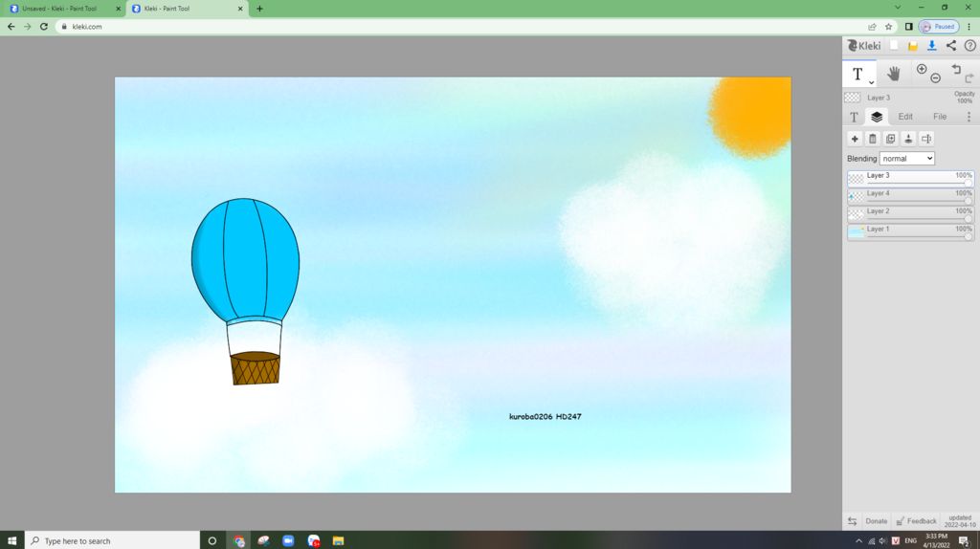Flip the panel side with the swap arrows icon
The image size is (980, 549).
coord(852,521)
